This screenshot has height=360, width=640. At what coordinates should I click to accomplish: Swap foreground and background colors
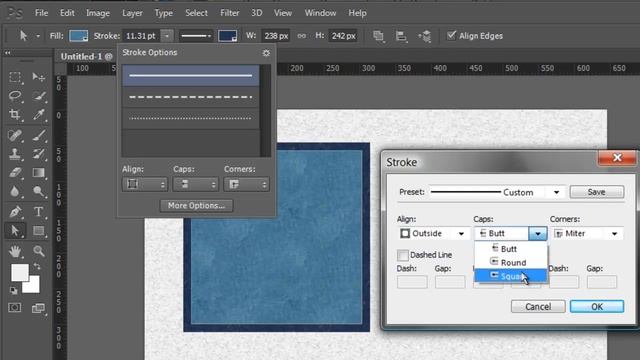tap(37, 267)
